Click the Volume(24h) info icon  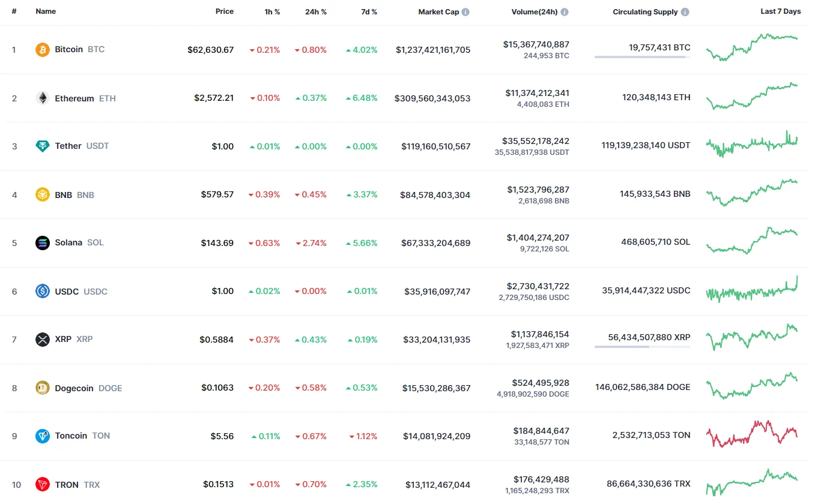(x=565, y=12)
